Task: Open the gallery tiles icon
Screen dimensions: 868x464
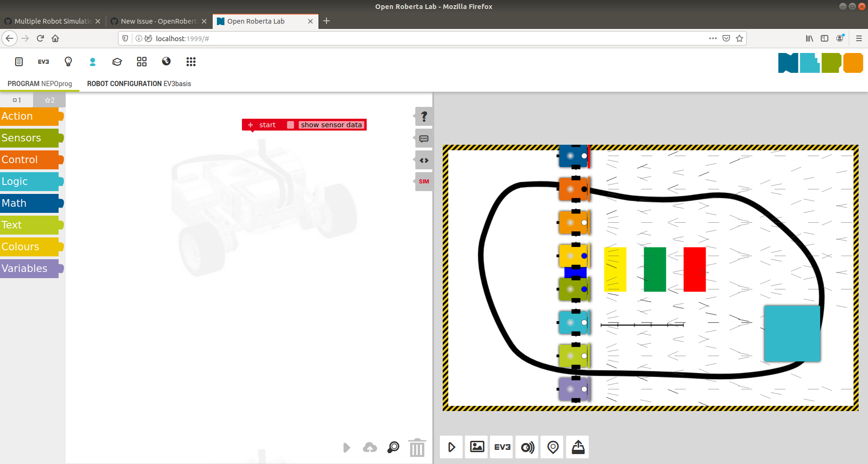Action: click(141, 61)
